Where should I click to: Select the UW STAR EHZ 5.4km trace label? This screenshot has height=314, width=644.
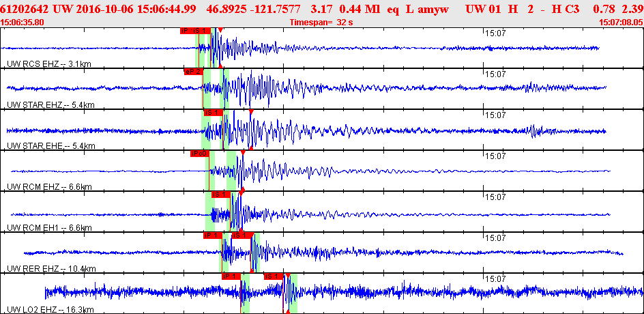point(50,105)
